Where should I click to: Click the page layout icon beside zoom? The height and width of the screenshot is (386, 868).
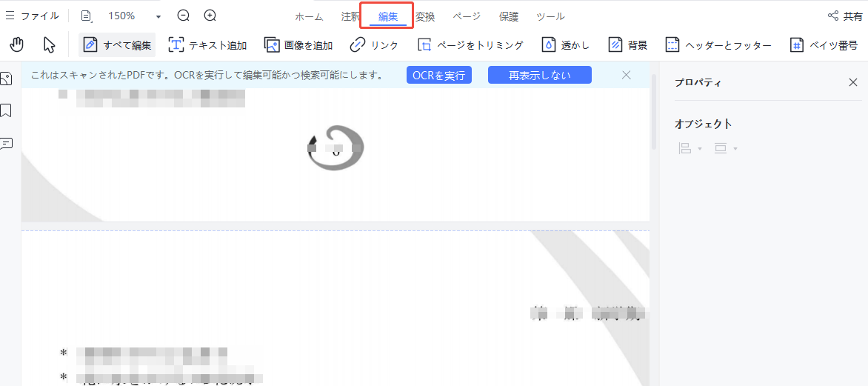87,16
